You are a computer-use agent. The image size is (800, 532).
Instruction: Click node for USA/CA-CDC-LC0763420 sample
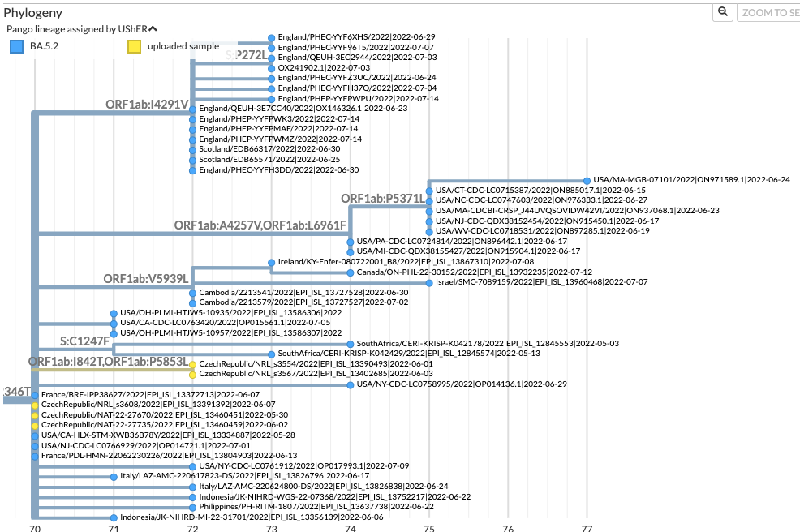pos(114,324)
